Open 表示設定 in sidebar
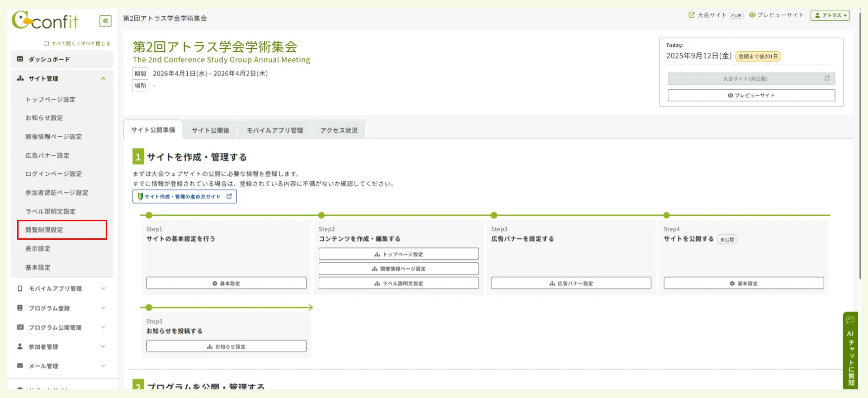868x398 pixels. click(38, 249)
